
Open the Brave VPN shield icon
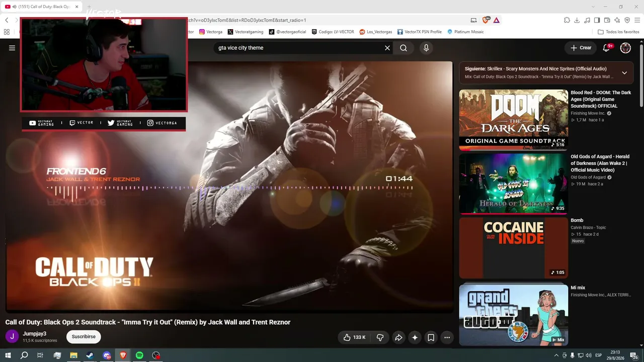point(627,20)
